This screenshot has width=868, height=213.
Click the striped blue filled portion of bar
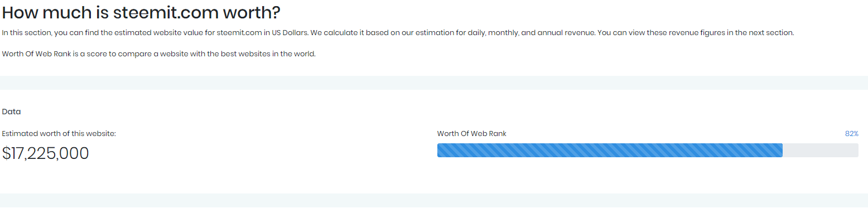(610, 150)
